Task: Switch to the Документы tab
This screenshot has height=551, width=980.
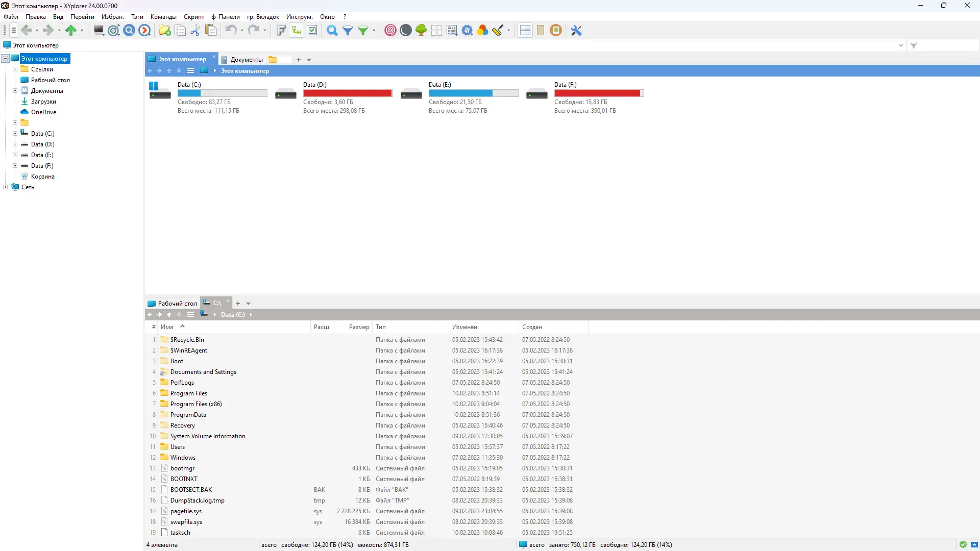Action: pos(246,60)
